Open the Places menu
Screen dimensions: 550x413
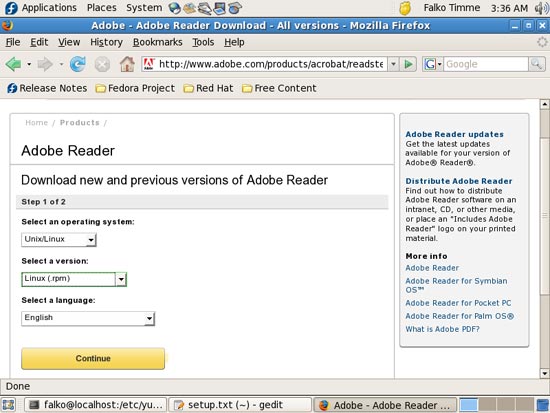click(x=102, y=8)
